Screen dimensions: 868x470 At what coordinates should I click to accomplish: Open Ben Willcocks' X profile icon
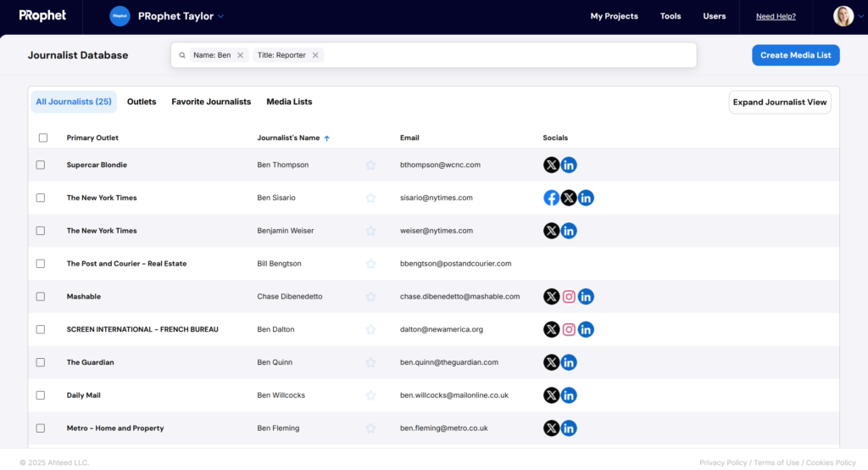551,395
